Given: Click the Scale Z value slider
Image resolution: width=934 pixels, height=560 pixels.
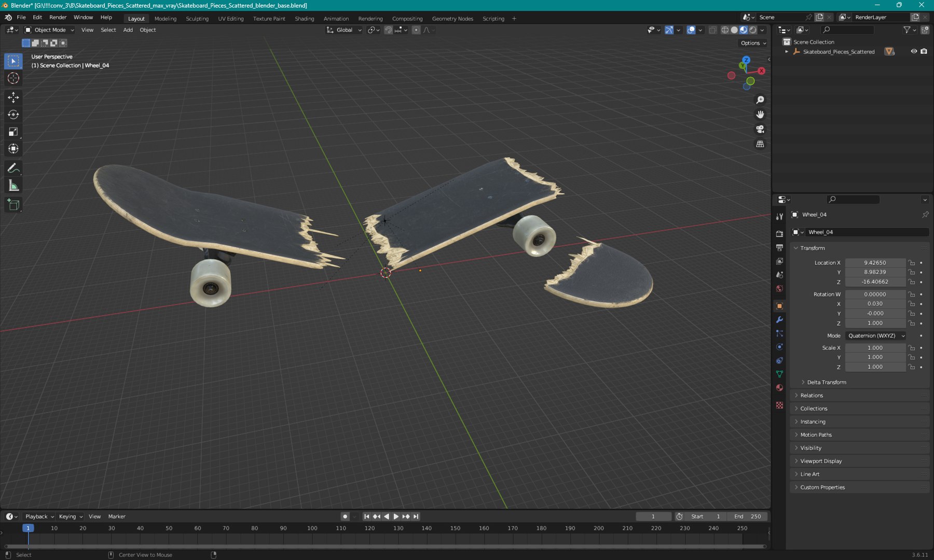Looking at the screenshot, I should (x=875, y=367).
